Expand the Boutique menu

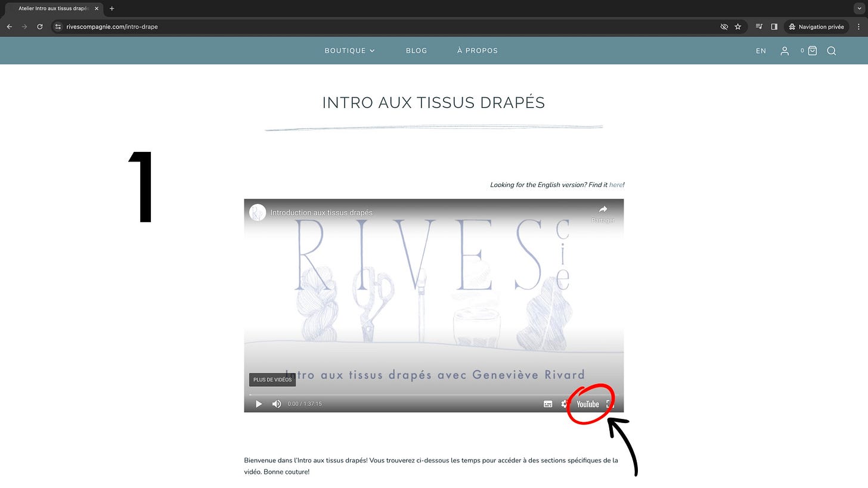tap(350, 51)
